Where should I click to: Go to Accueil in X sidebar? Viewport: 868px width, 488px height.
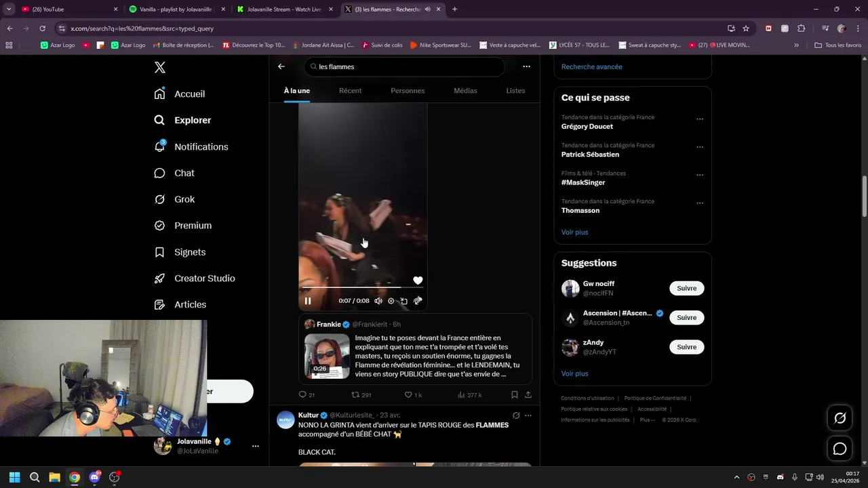(x=180, y=94)
